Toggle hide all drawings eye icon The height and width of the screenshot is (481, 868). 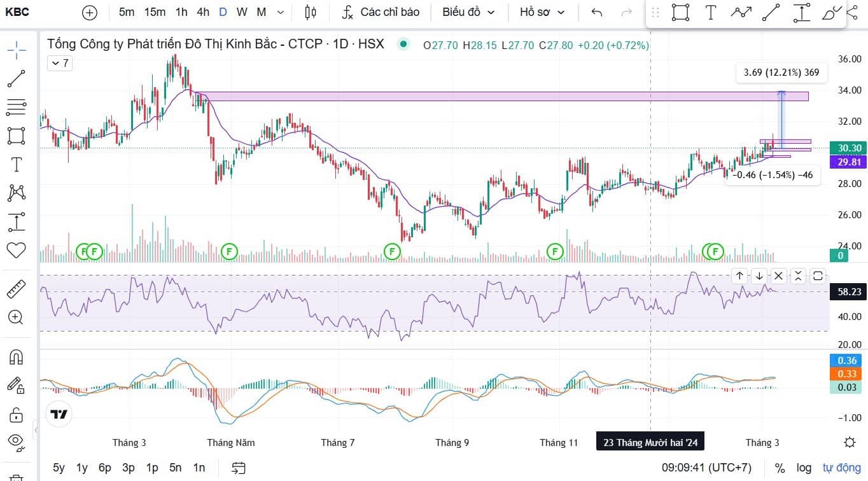pyautogui.click(x=16, y=440)
